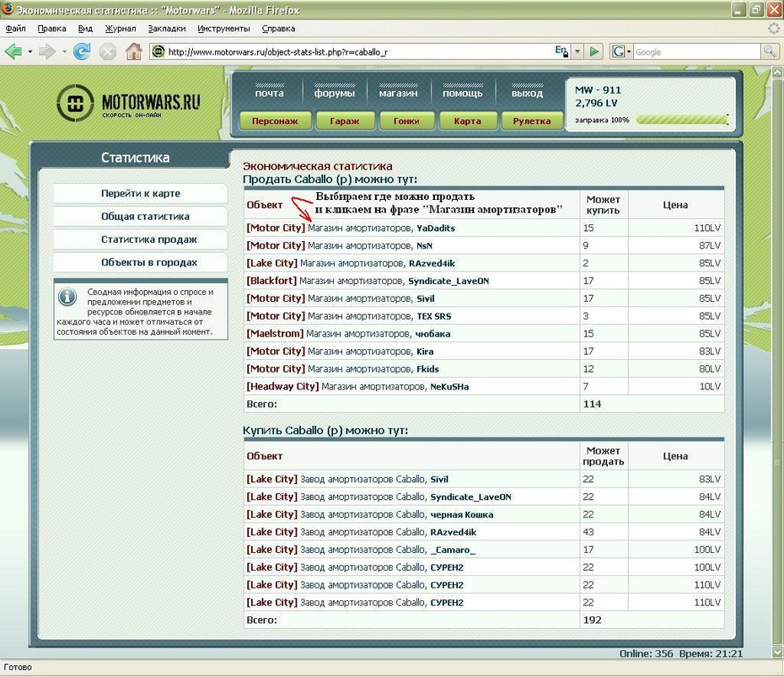784x677 pixels.
Task: Click выход to log out
Action: [x=527, y=93]
